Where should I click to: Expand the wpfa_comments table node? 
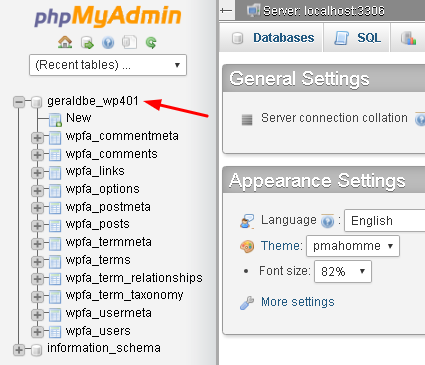coord(37,155)
